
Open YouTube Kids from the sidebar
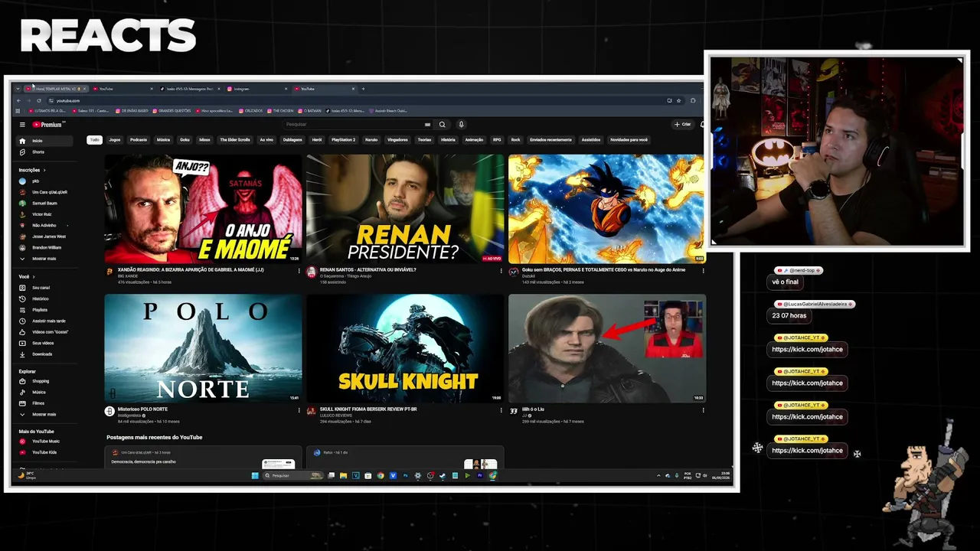tap(46, 452)
